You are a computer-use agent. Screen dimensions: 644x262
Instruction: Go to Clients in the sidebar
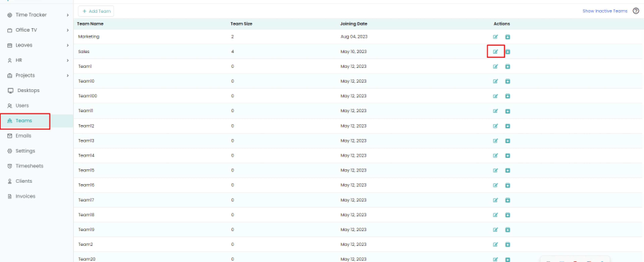click(x=24, y=181)
